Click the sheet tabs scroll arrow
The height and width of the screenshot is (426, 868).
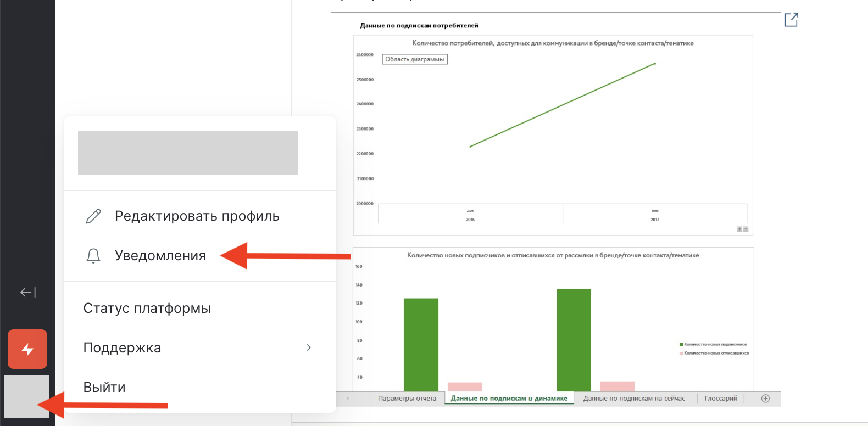coord(347,399)
